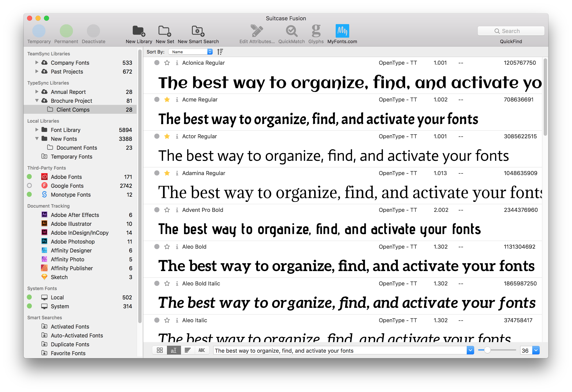Select the ABC preview mode icon
Screen dimensions: 572x392
pos(202,350)
